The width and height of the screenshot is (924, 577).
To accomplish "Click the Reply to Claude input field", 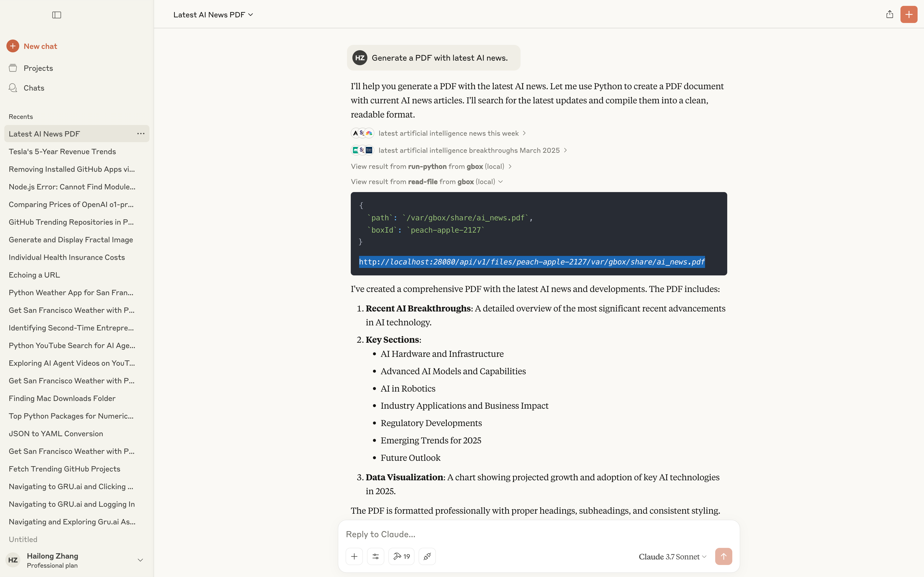I will click(x=538, y=534).
